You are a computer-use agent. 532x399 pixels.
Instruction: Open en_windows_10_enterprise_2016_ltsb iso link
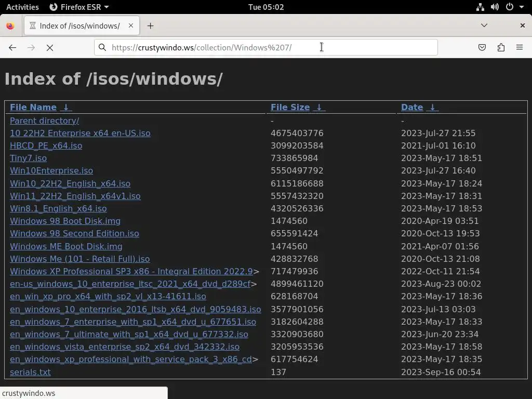[x=136, y=309]
